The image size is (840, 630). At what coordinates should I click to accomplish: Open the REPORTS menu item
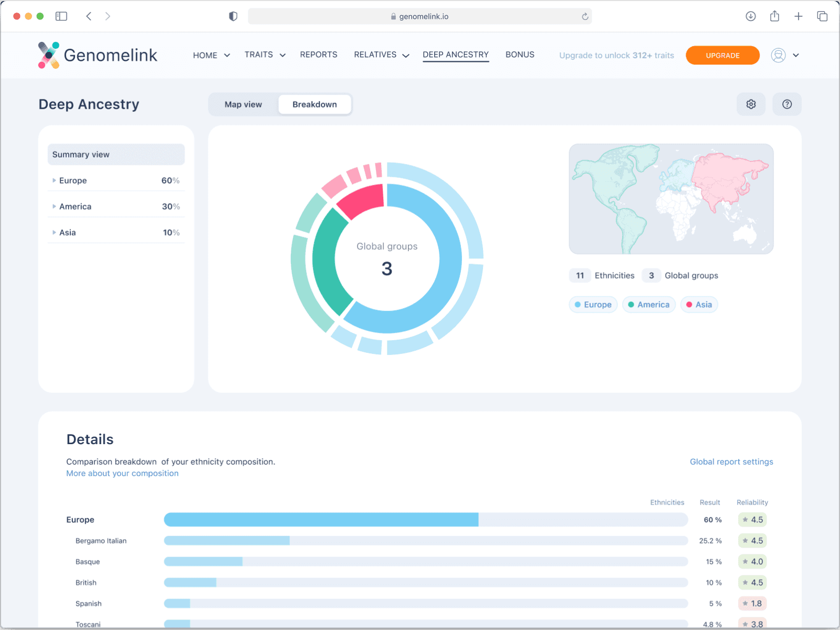tap(319, 55)
